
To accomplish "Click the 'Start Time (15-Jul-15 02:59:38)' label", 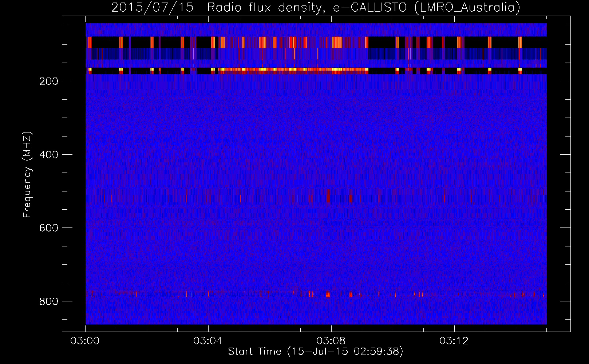I will click(316, 352).
